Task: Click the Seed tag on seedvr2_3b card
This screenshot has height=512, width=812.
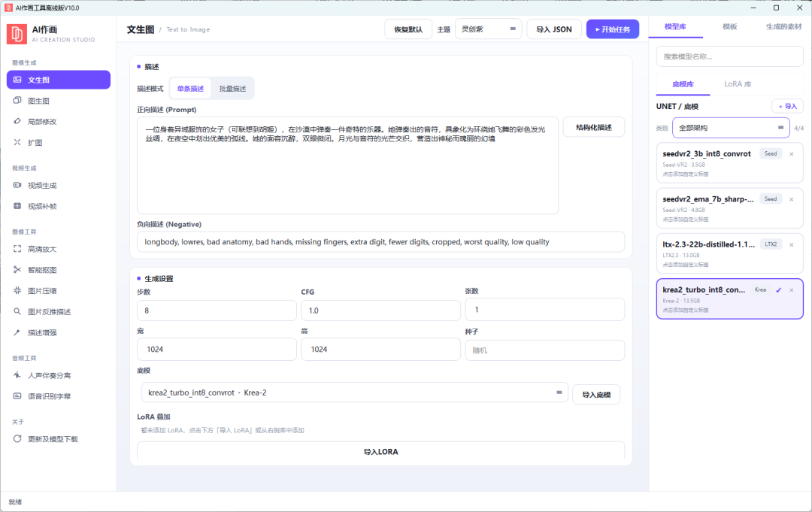Action: [x=771, y=154]
